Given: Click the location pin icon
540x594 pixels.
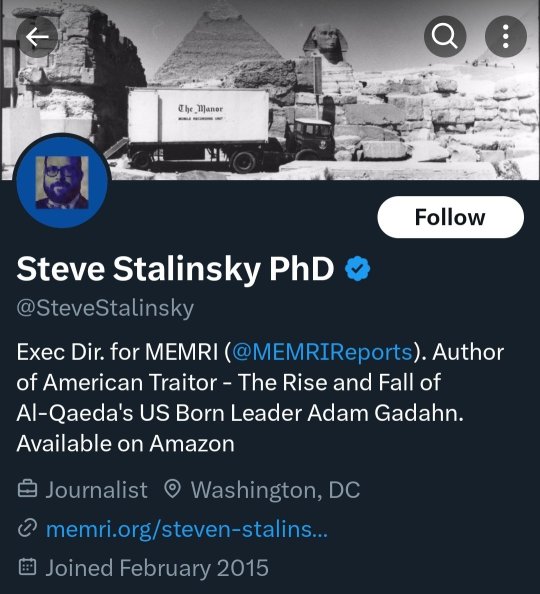Looking at the screenshot, I should pos(172,489).
